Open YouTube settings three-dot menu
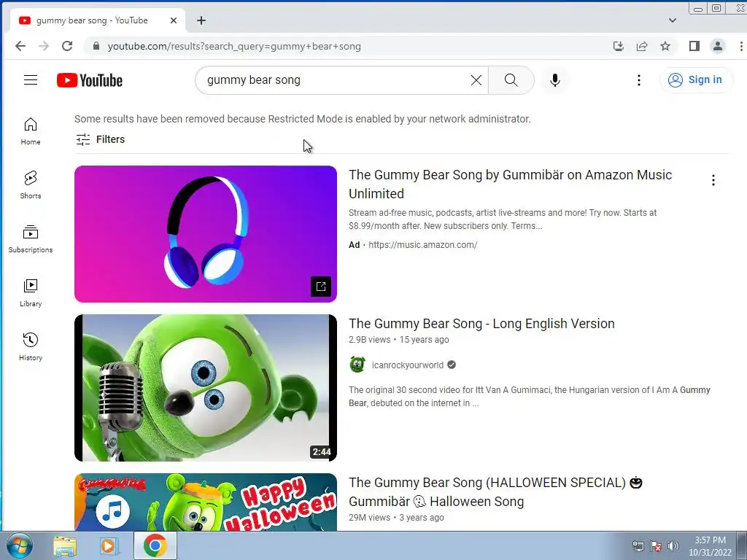 639,80
